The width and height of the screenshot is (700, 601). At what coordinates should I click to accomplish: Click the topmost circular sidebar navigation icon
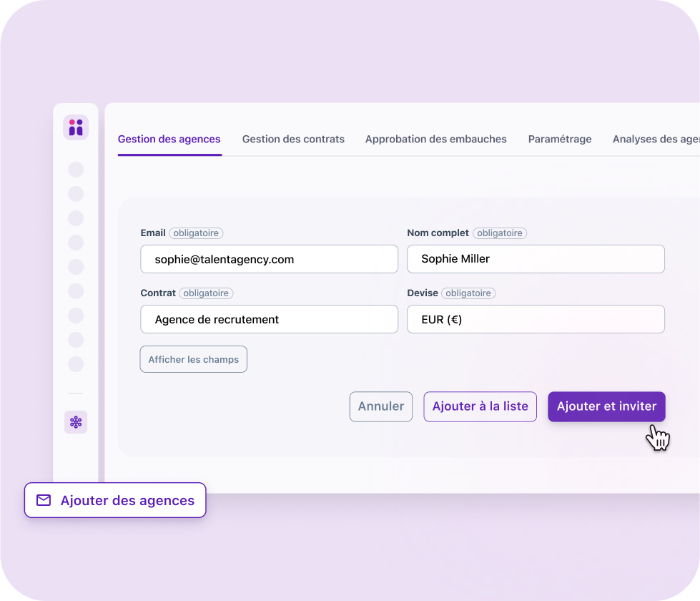click(x=75, y=170)
